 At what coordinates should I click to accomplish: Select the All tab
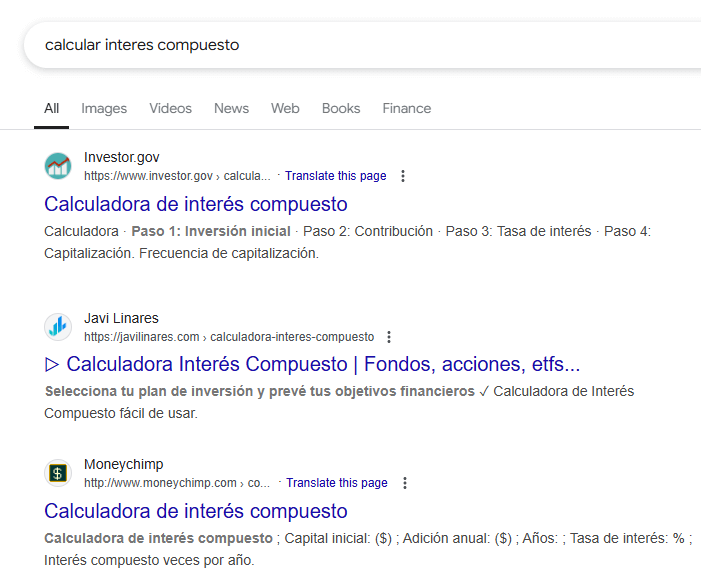click(x=51, y=109)
